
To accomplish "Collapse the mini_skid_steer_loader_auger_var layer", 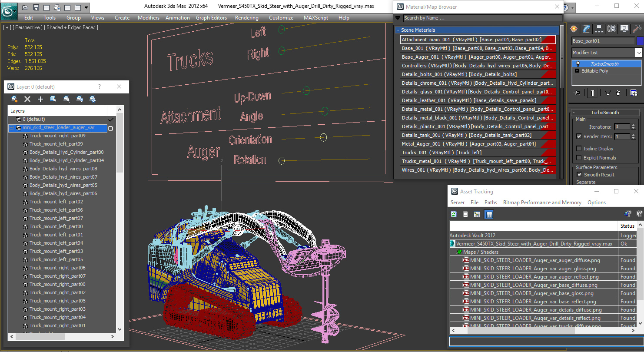I will pos(11,128).
